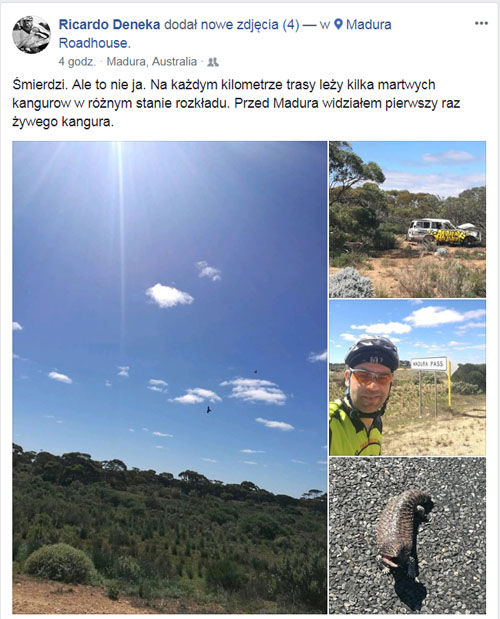This screenshot has height=619, width=500.
Task: Click the 'Madura, Australia' location text
Action: [x=152, y=62]
